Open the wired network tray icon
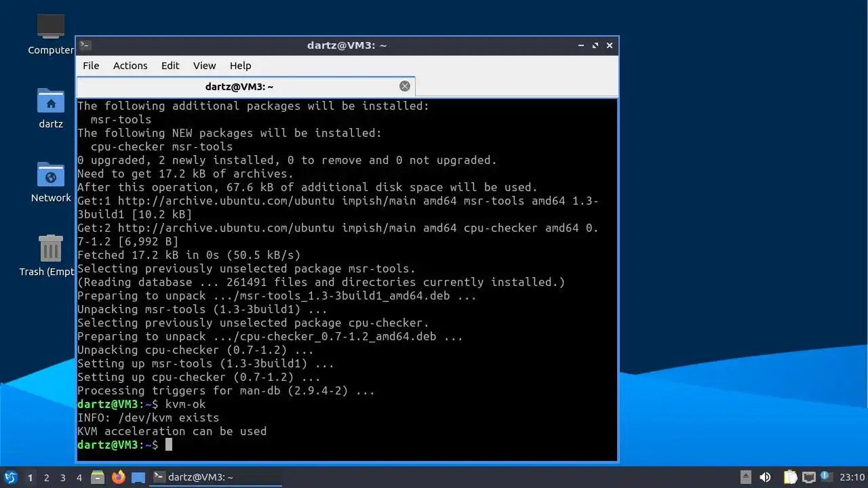Image resolution: width=868 pixels, height=488 pixels. tap(808, 477)
